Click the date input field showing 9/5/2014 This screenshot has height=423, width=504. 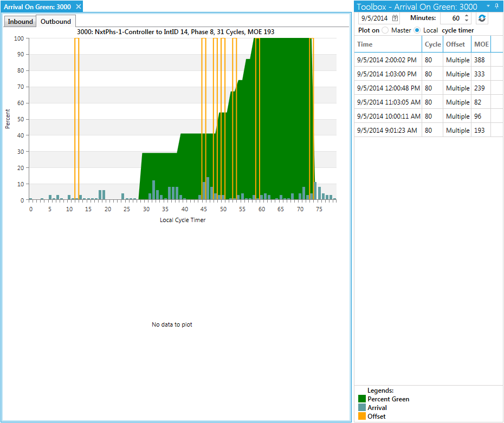coord(374,18)
